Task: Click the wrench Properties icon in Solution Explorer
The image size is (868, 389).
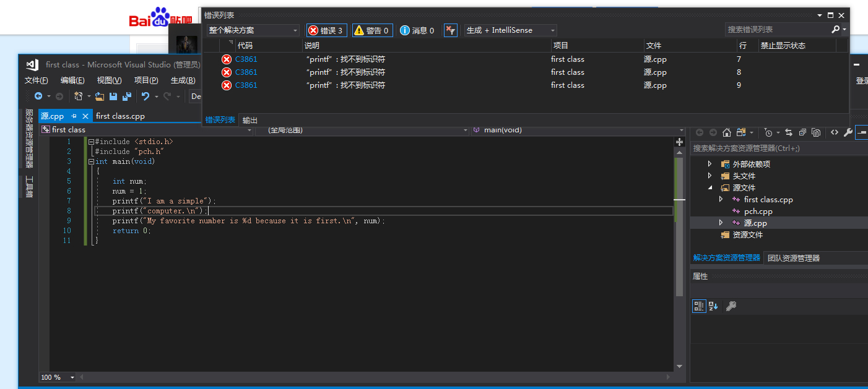Action: (x=848, y=132)
